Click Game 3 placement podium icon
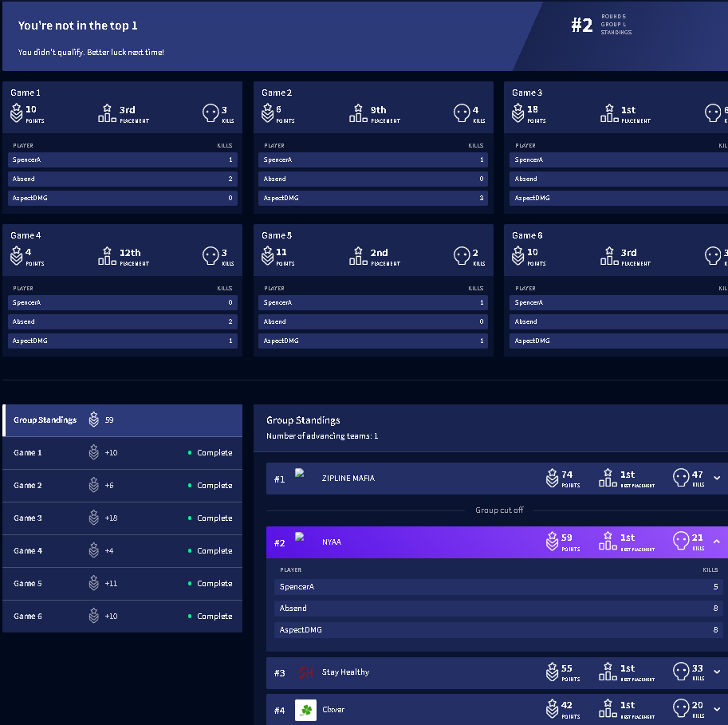The width and height of the screenshot is (728, 725). pos(609,113)
